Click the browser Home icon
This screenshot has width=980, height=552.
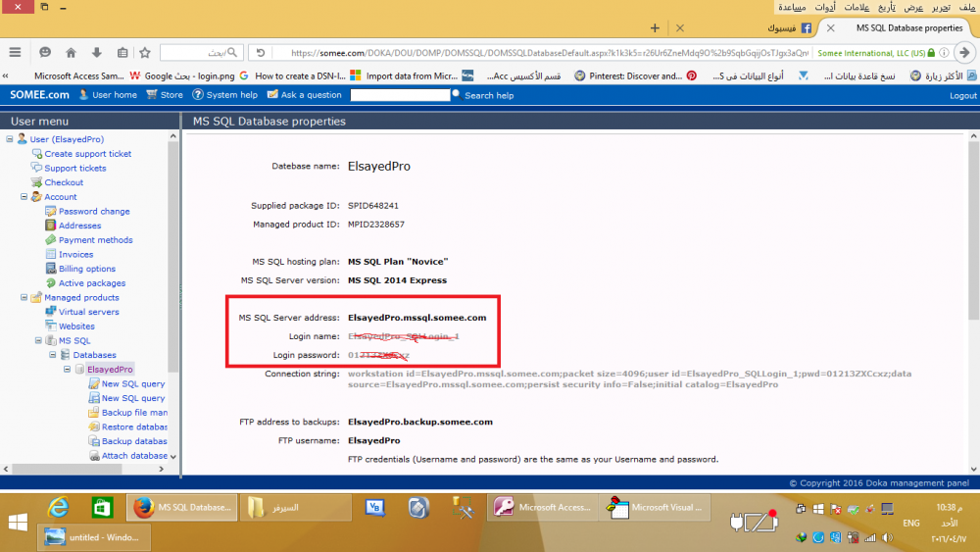[x=71, y=53]
